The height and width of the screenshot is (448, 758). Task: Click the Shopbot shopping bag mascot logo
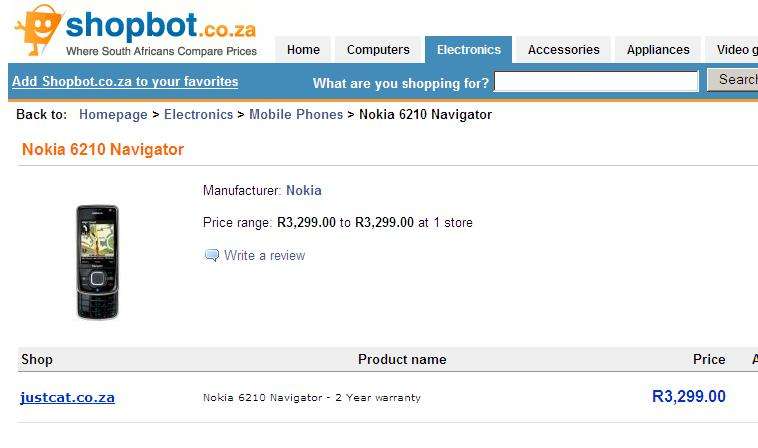pos(39,30)
